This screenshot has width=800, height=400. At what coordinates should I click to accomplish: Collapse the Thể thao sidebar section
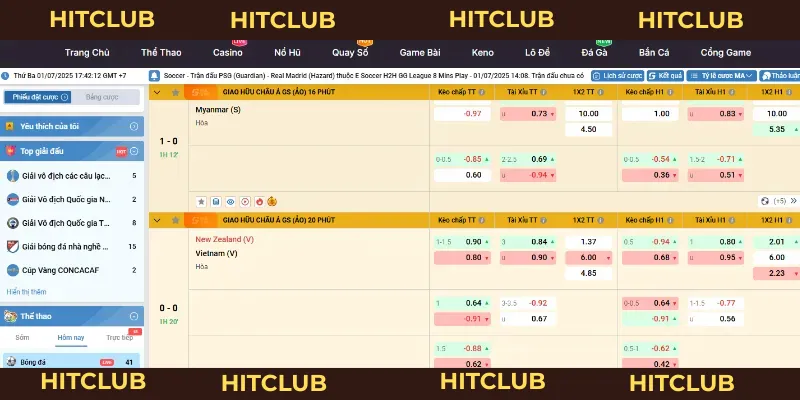pos(134,316)
